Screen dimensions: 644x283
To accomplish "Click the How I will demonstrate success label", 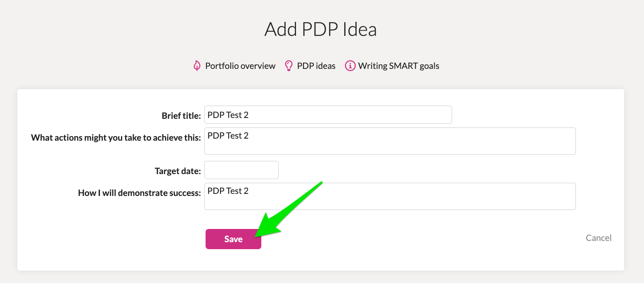I will point(140,193).
